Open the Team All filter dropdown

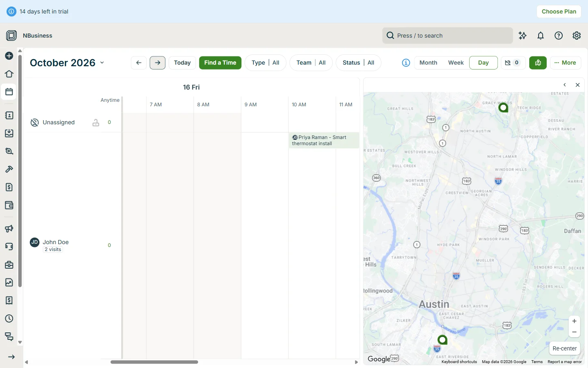click(x=311, y=63)
